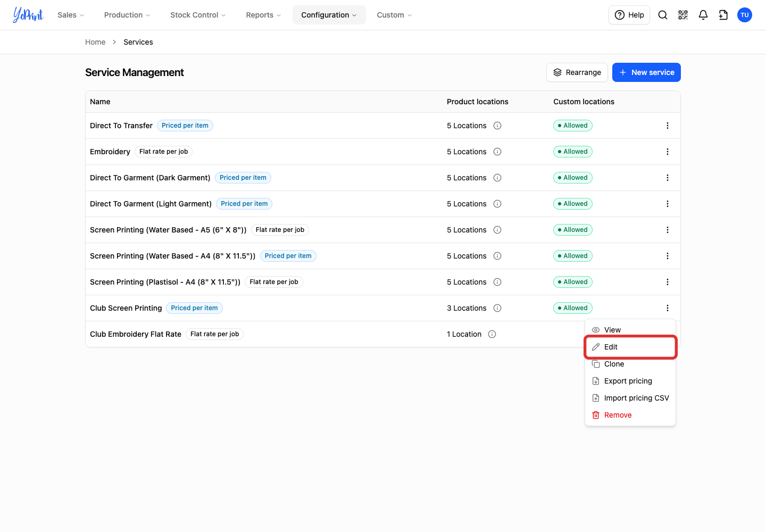The width and height of the screenshot is (766, 532).
Task: Show location info for Embroidery
Action: point(497,152)
